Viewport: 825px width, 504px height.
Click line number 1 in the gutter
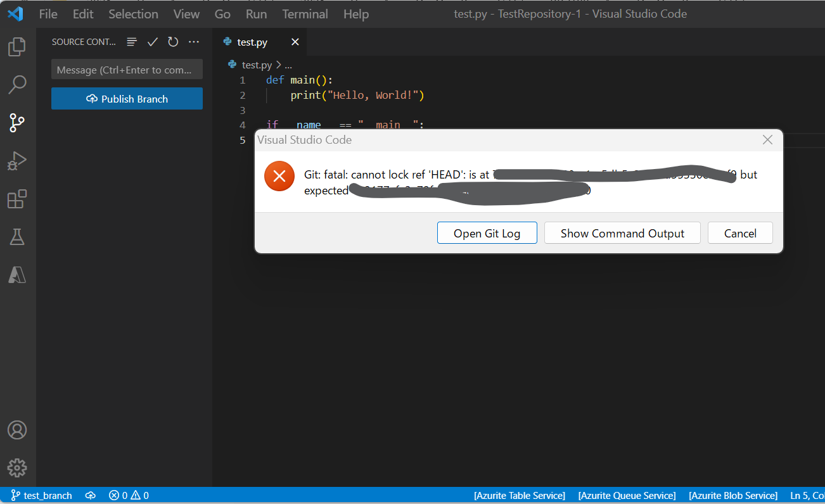[x=242, y=80]
